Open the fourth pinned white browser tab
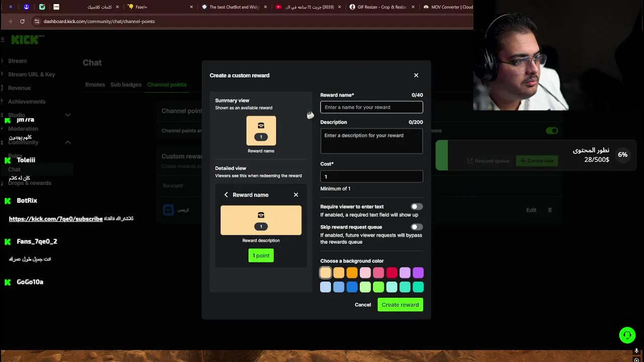This screenshot has height=362, width=644. point(56,7)
